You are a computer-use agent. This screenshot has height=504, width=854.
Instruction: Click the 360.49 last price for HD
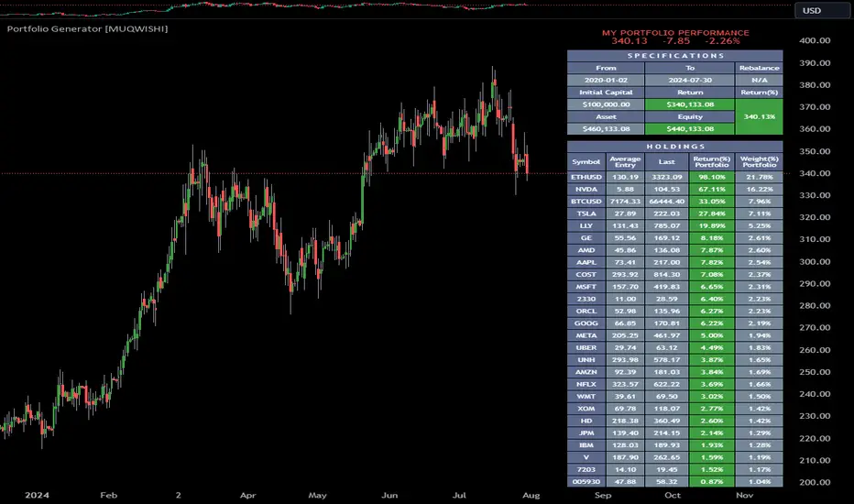click(x=666, y=421)
